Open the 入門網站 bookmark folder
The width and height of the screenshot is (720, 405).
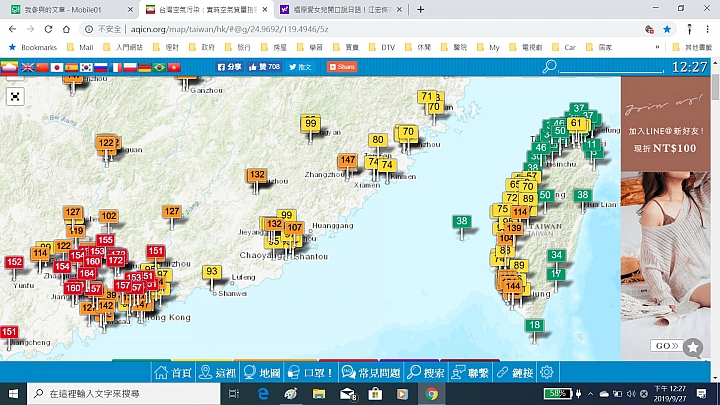click(124, 47)
